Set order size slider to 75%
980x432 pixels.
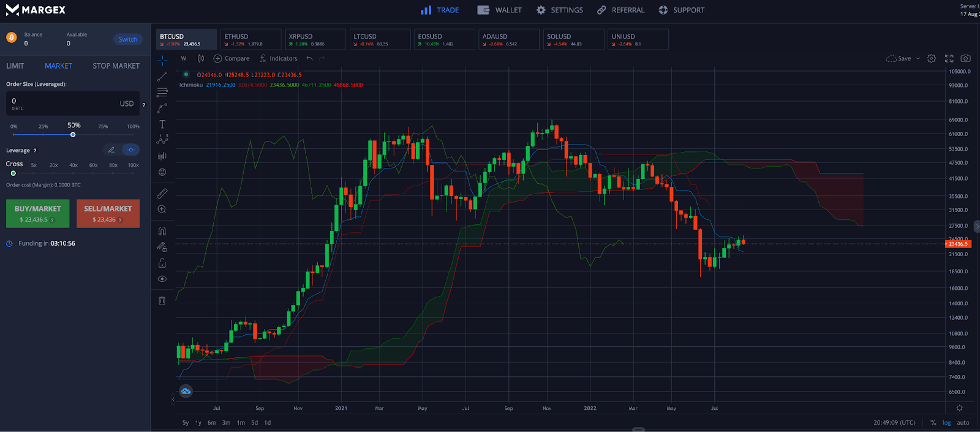pos(103,134)
